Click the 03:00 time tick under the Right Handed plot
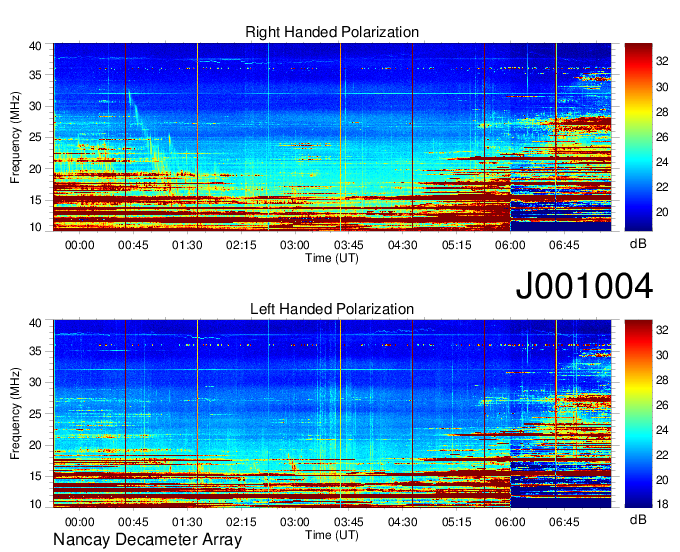The height and width of the screenshot is (552, 680). pos(295,245)
